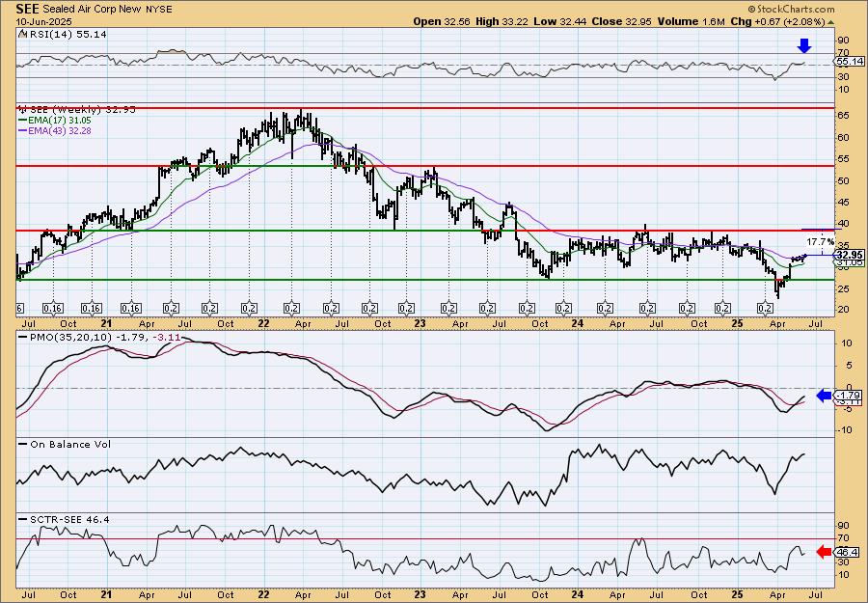Click the OHLC bars icon beside SEE (Weekly)

[22, 110]
